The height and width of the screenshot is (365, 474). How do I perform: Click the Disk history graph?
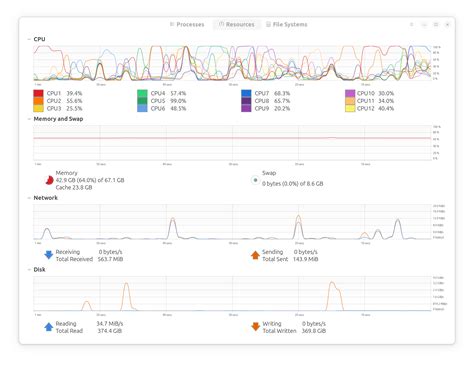232,293
